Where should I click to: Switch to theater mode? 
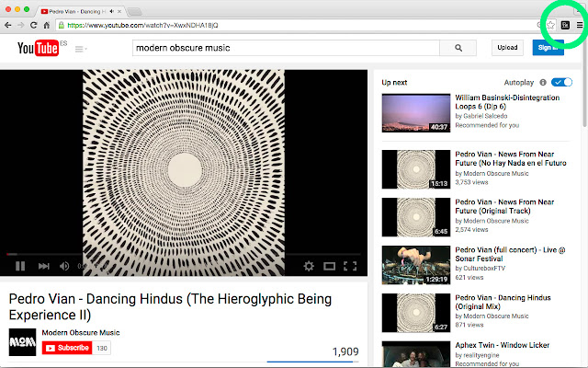tap(329, 266)
